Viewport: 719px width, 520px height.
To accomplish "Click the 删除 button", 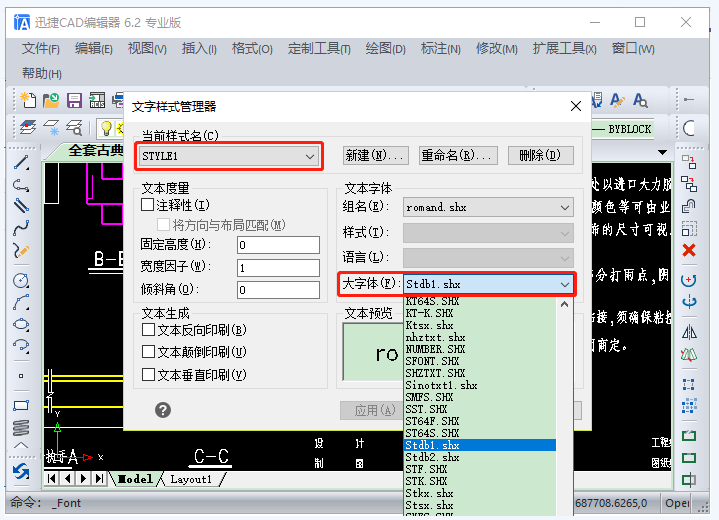I will (x=541, y=156).
